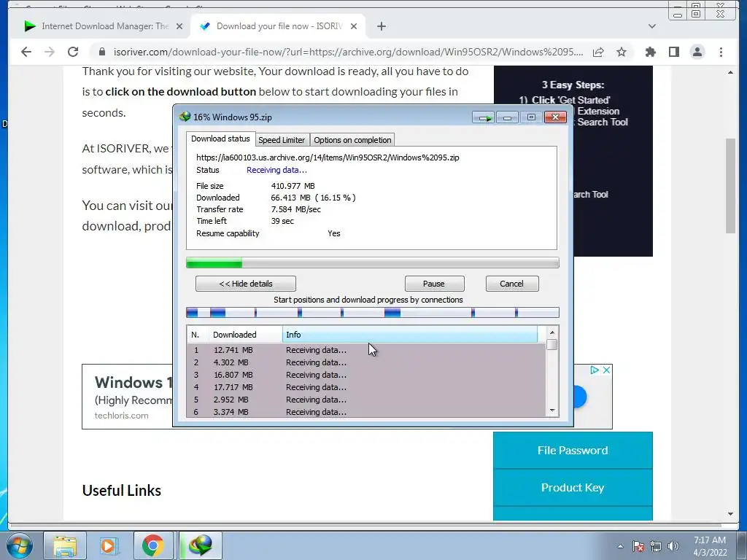Click the 7.584 MB/sec transfer rate value
The image size is (747, 560).
pyautogui.click(x=296, y=209)
